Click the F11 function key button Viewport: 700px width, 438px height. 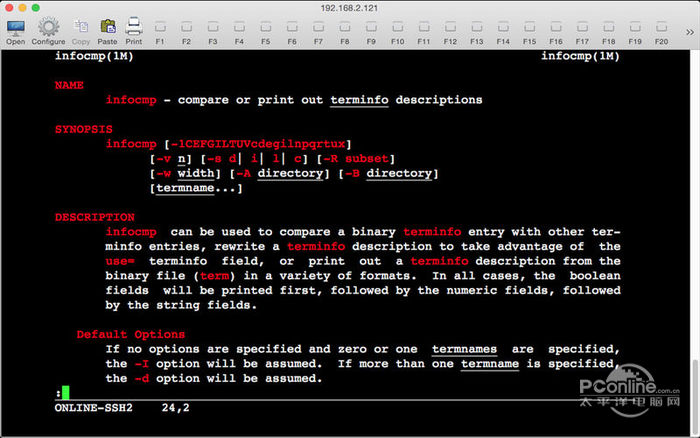click(x=424, y=33)
